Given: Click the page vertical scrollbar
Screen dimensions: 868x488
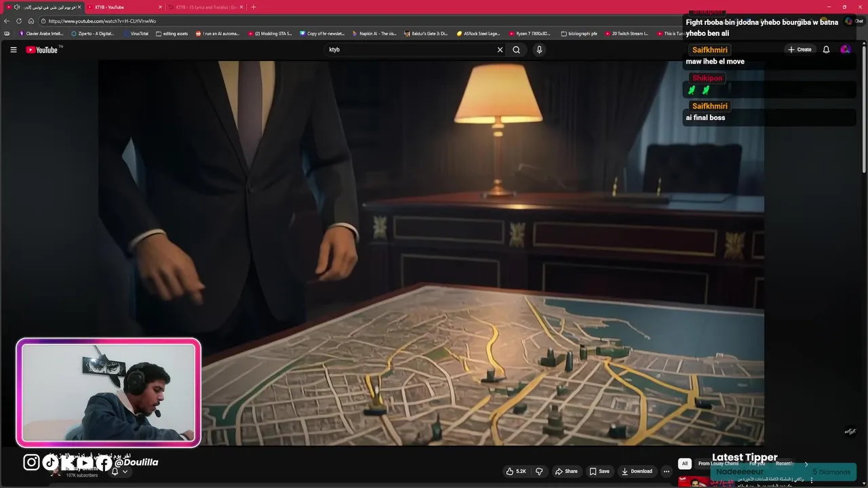Looking at the screenshot, I should coord(864,108).
